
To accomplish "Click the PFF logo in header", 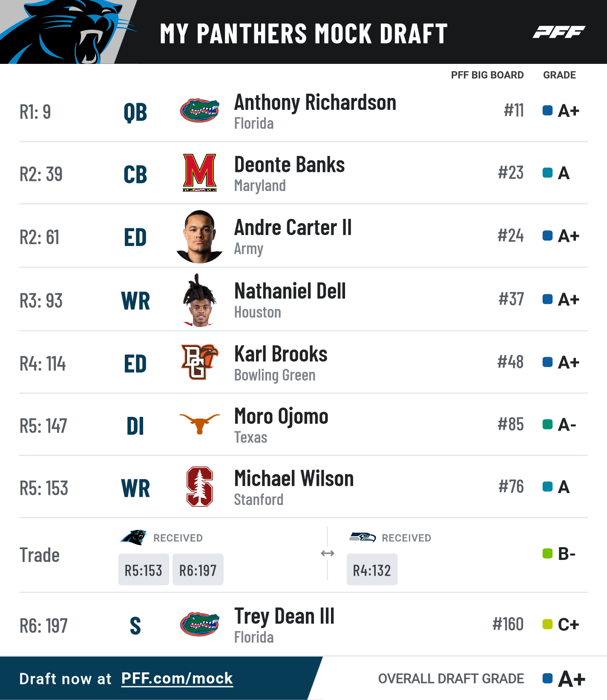I will [x=559, y=32].
